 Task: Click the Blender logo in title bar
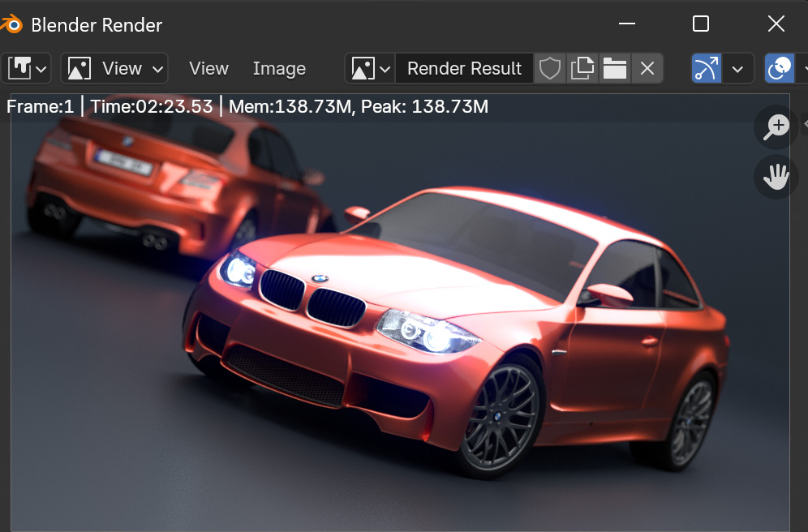click(x=11, y=24)
